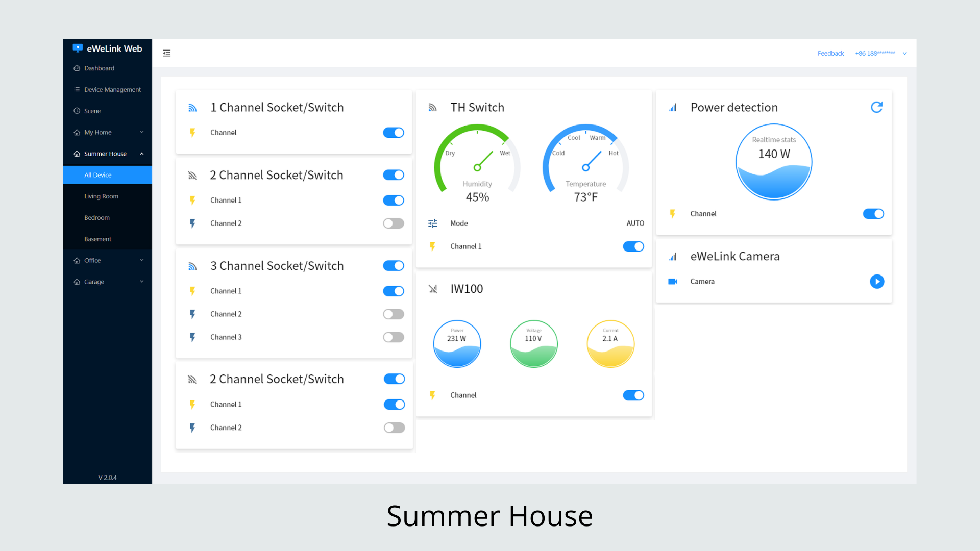The height and width of the screenshot is (551, 980).
Task: Open Device Management in the sidebar
Action: [x=112, y=89]
